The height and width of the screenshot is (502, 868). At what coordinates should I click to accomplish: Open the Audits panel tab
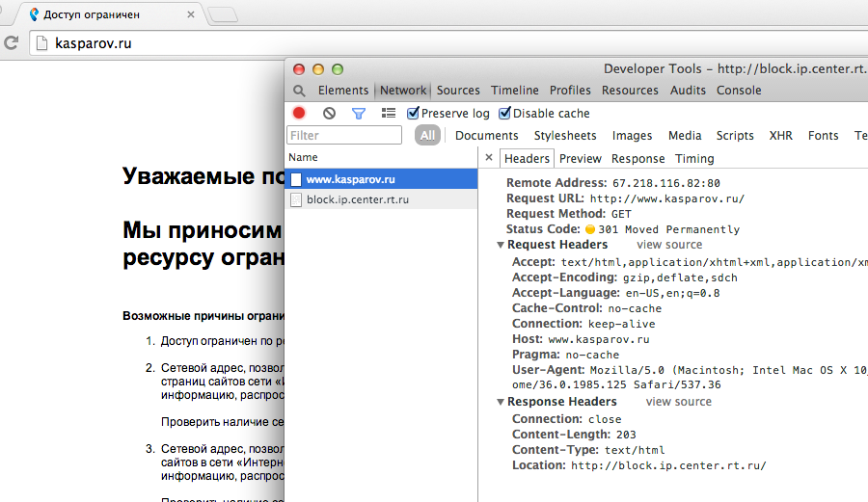click(x=688, y=91)
